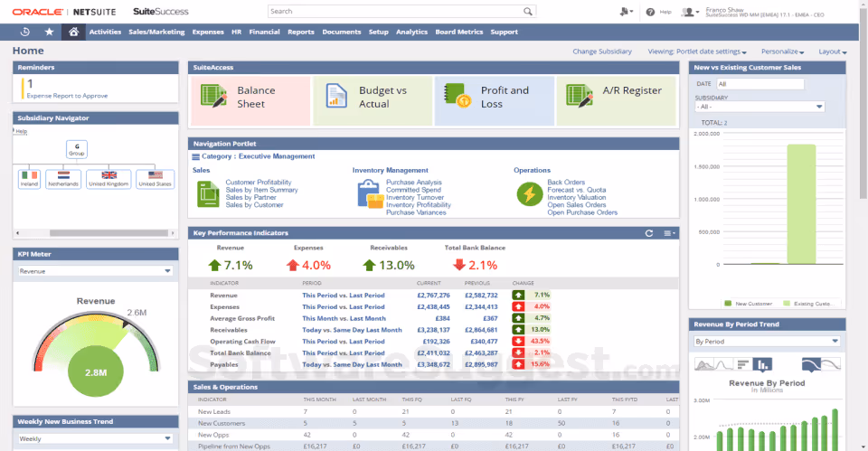Open the Weekly New Business Trend dropdown
This screenshot has width=868, height=451.
[x=95, y=439]
